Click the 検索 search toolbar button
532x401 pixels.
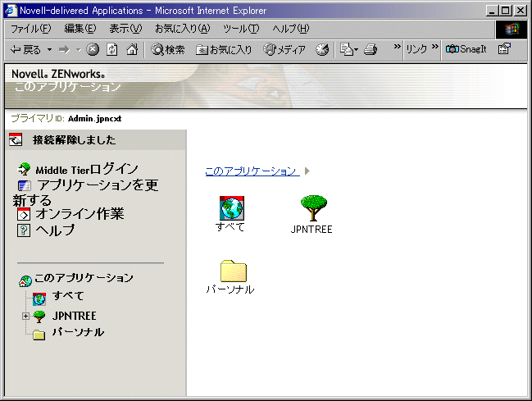(x=168, y=49)
